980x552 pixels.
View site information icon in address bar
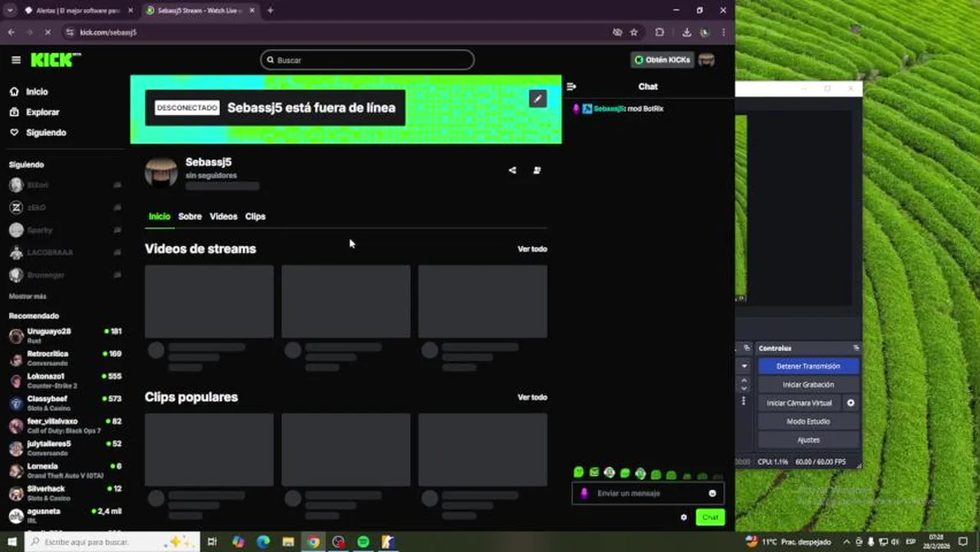[x=70, y=32]
